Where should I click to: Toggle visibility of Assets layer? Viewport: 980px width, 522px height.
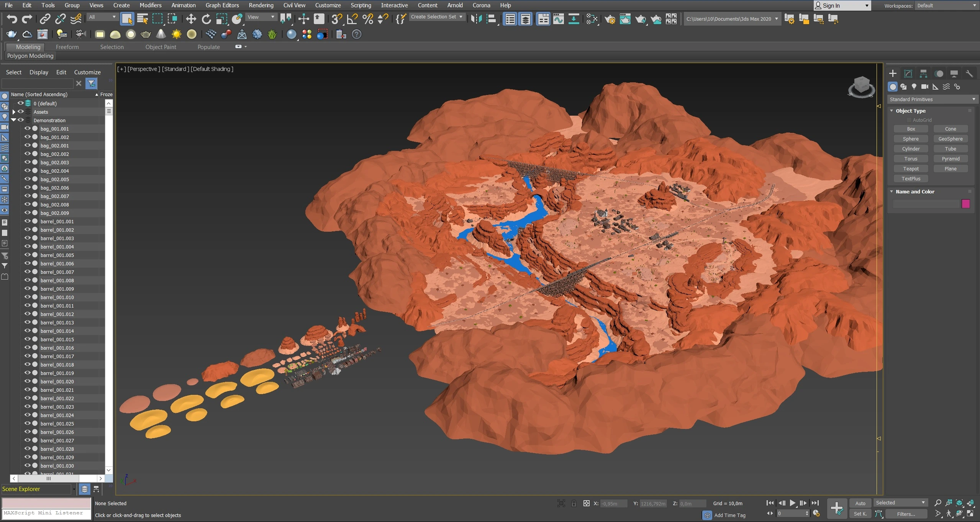click(x=21, y=112)
